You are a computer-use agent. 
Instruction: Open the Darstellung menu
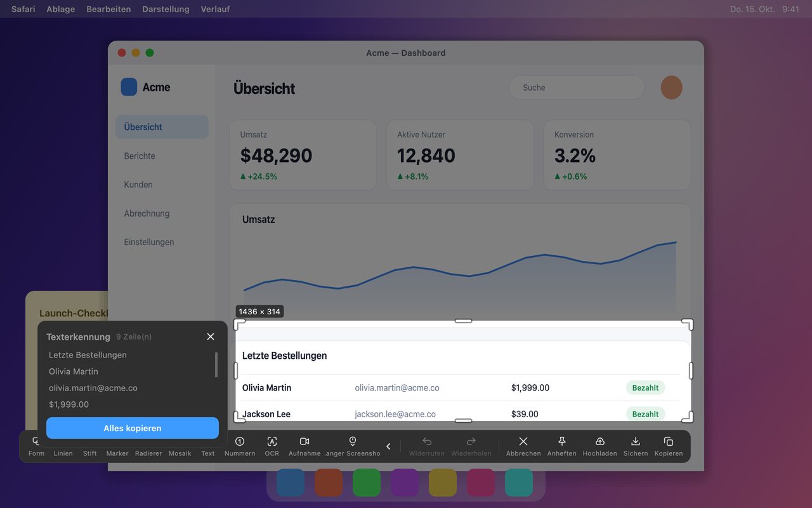pos(166,9)
